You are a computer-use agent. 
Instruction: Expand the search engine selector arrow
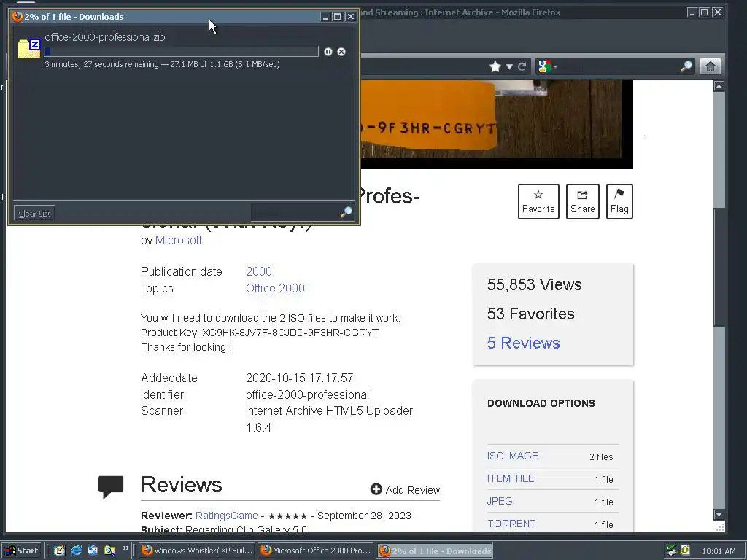[555, 66]
